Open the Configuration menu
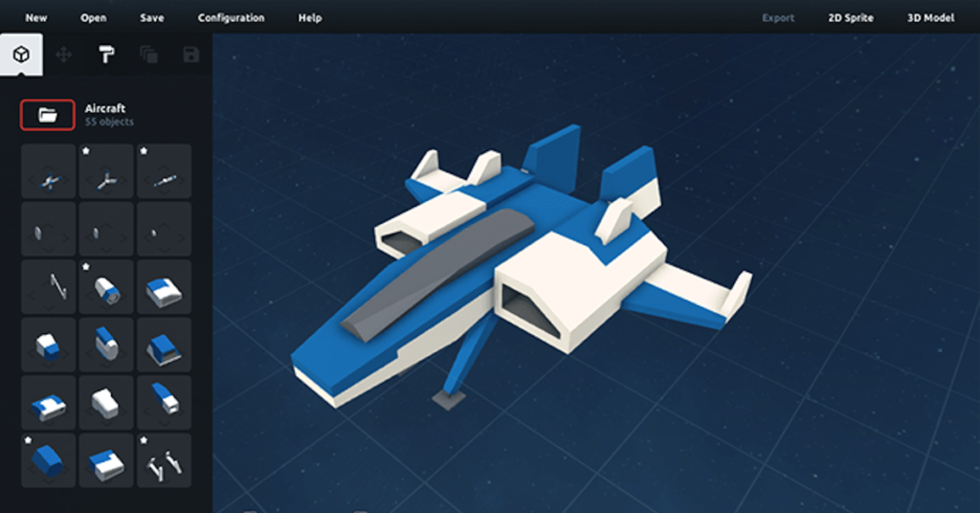Image resolution: width=980 pixels, height=513 pixels. [232, 17]
